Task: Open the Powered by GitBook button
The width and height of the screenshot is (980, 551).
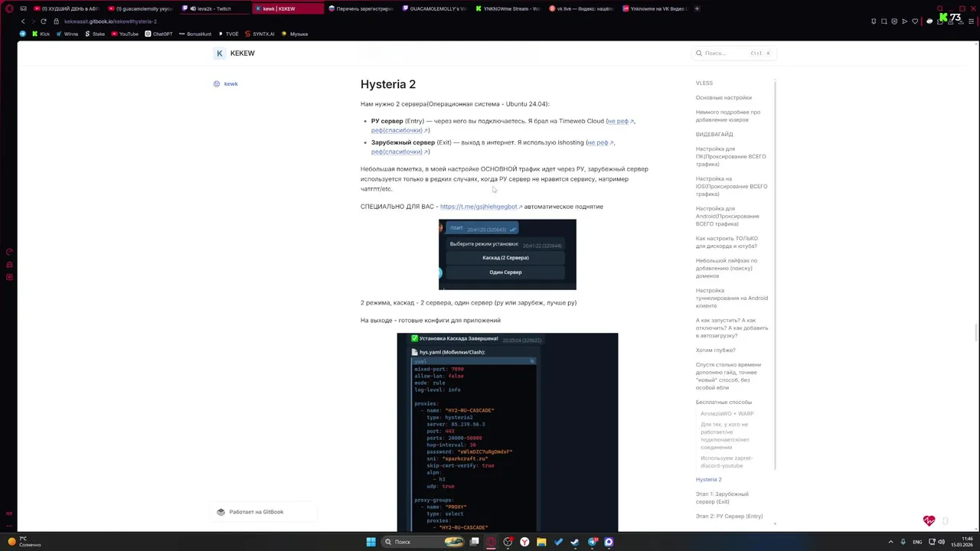Action: click(x=263, y=512)
